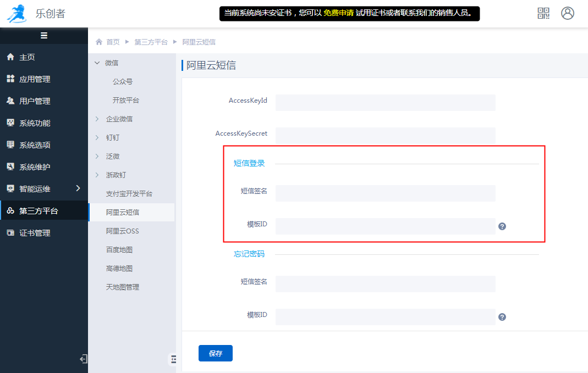Click help icon beside 忘记密码 模板ID field
Image resolution: width=588 pixels, height=373 pixels.
point(502,317)
